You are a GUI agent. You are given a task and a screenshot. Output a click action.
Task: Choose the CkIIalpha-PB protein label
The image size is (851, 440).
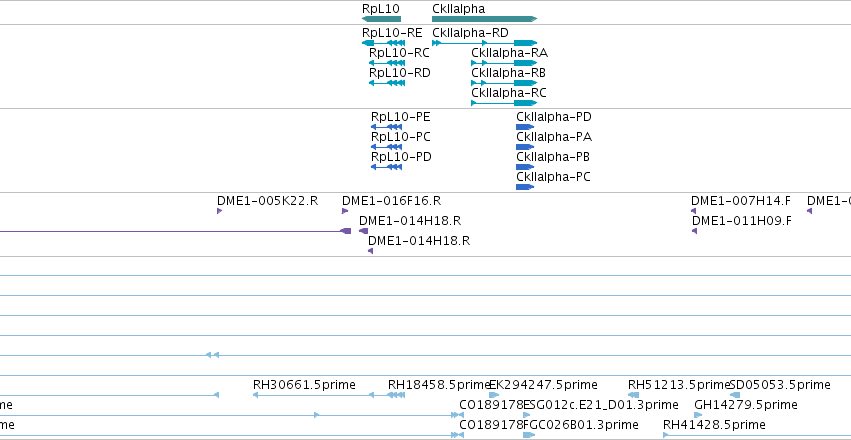[x=553, y=157]
